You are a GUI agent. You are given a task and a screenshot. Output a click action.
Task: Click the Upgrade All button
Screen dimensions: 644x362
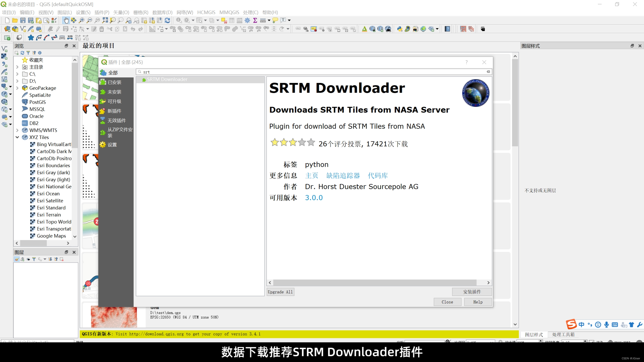tap(280, 292)
